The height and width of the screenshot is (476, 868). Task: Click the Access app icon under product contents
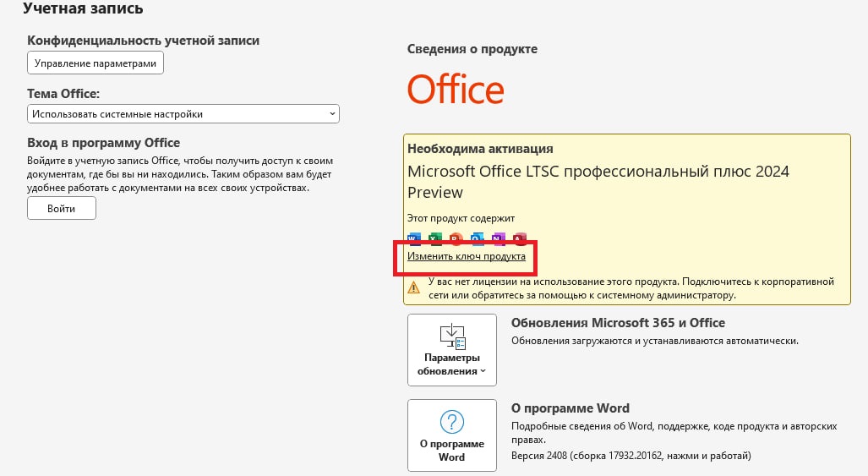click(x=519, y=239)
